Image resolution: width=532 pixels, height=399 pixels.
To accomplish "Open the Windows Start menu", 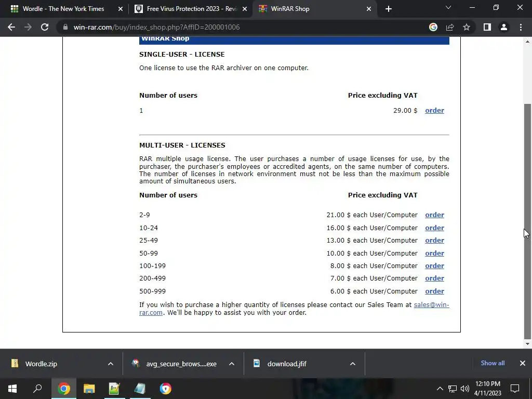I will point(12,389).
